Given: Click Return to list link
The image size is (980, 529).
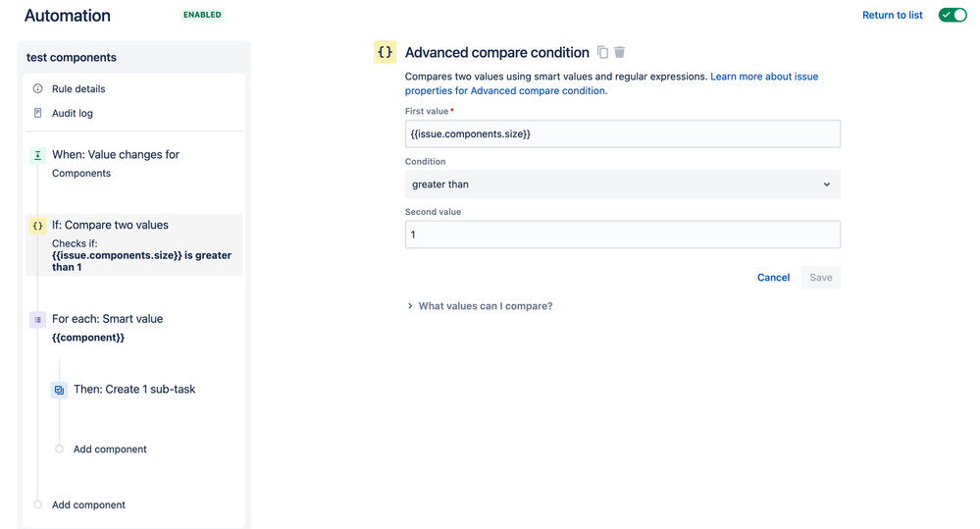Looking at the screenshot, I should click(x=892, y=15).
